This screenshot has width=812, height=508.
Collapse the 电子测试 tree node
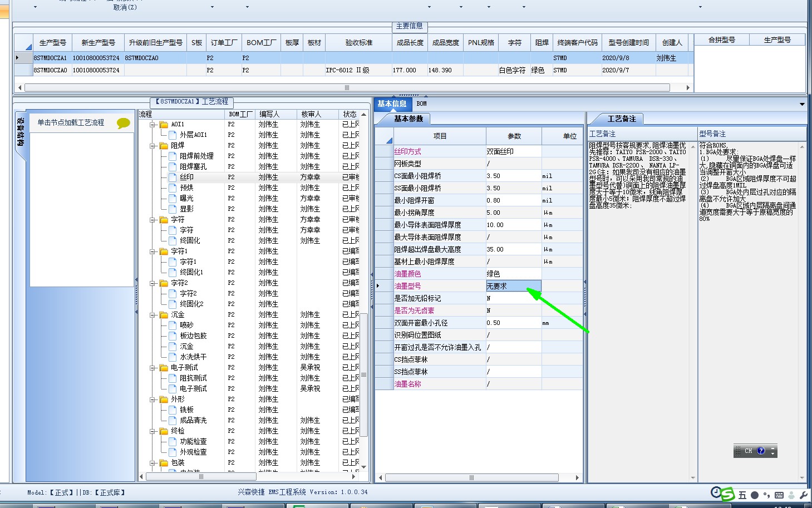(152, 368)
